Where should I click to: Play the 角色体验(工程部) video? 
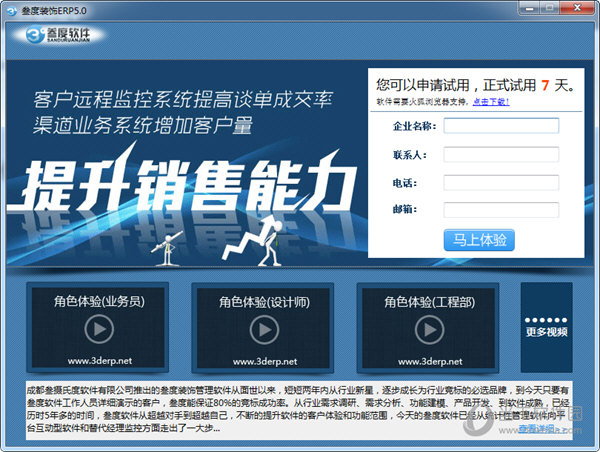point(429,330)
